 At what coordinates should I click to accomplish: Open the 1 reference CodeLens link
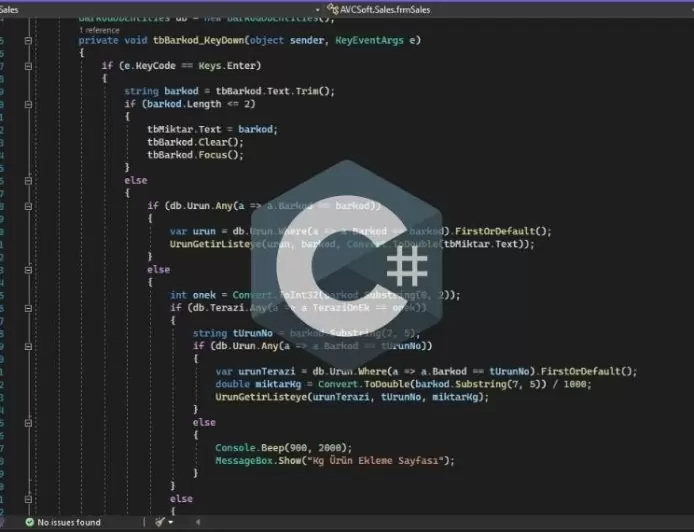point(99,30)
